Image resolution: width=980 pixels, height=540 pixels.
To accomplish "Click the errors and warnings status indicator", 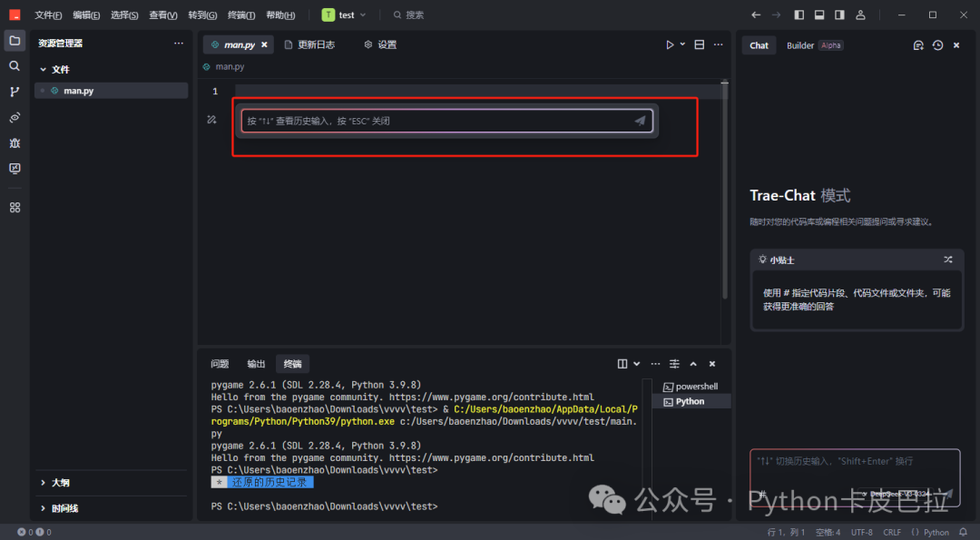I will [x=34, y=532].
